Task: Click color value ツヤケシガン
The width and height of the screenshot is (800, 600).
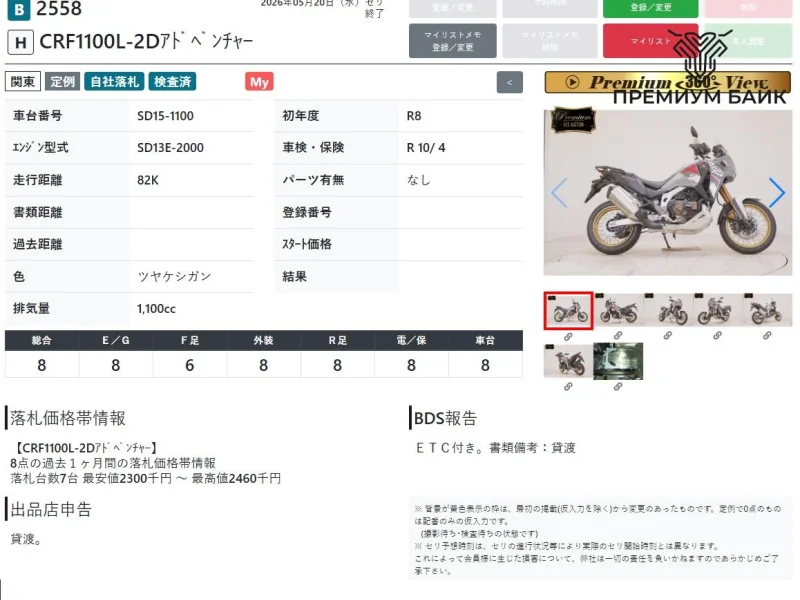Action: [174, 277]
